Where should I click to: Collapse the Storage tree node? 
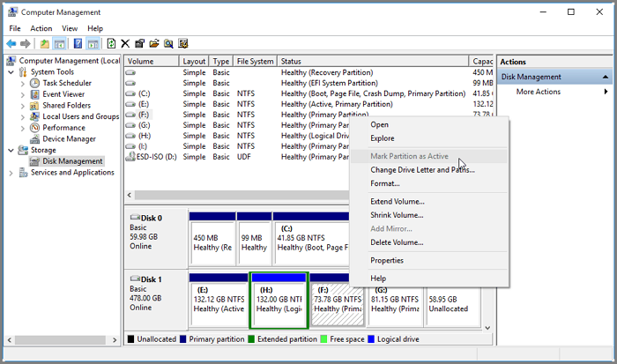point(11,151)
